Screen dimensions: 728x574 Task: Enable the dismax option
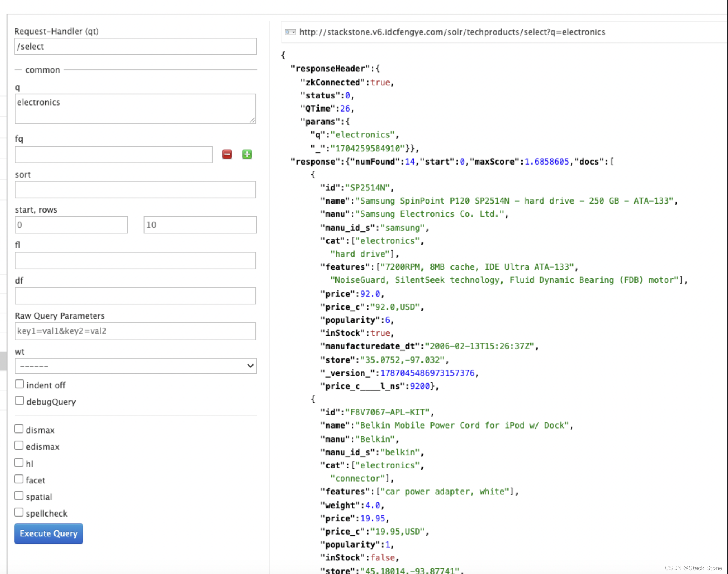tap(19, 429)
